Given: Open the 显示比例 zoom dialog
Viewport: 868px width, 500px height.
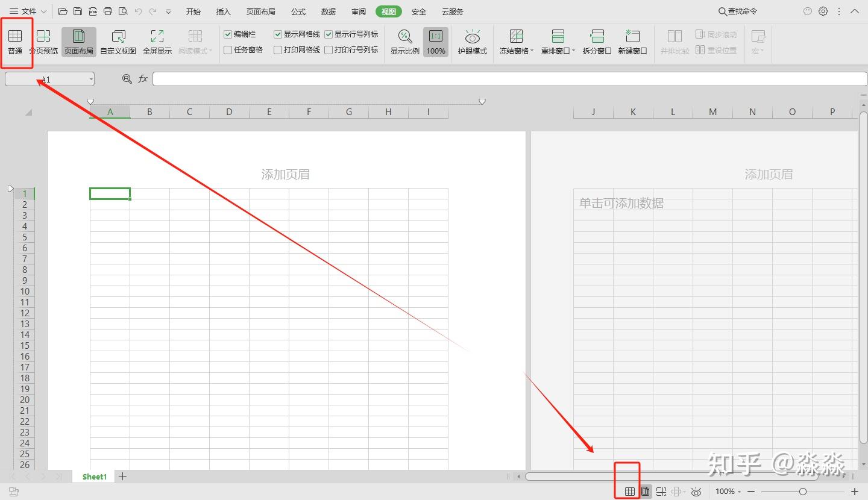Looking at the screenshot, I should coord(405,42).
